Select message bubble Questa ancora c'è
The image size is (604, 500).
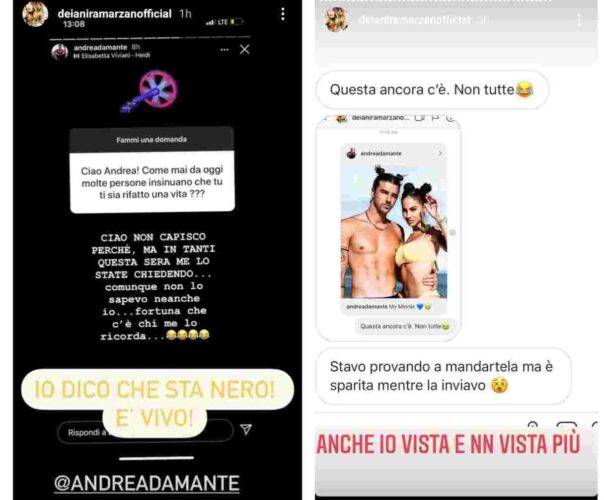(x=432, y=90)
